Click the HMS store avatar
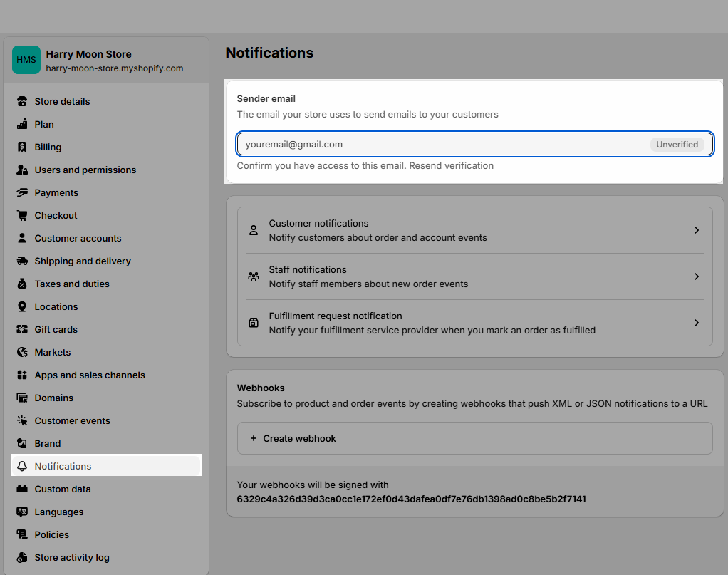This screenshot has height=575, width=728. coord(26,59)
